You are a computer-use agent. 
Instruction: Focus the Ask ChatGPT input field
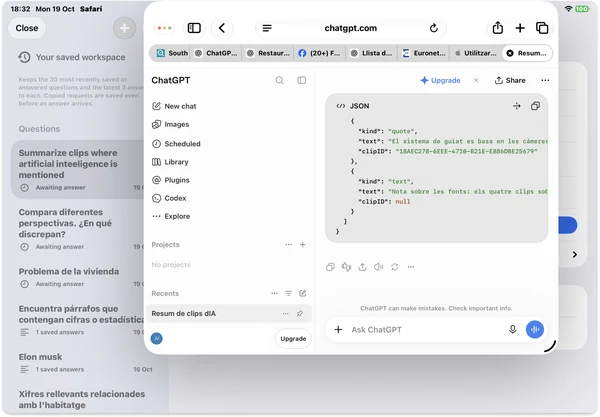(x=425, y=329)
